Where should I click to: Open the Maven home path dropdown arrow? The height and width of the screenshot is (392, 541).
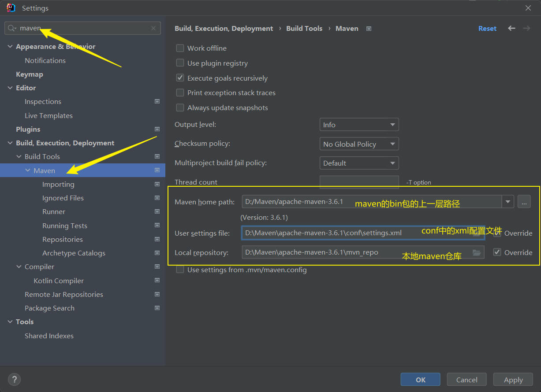(508, 202)
